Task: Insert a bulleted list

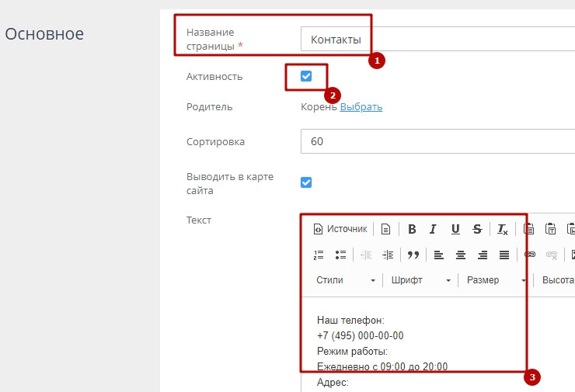Action: pyautogui.click(x=340, y=255)
